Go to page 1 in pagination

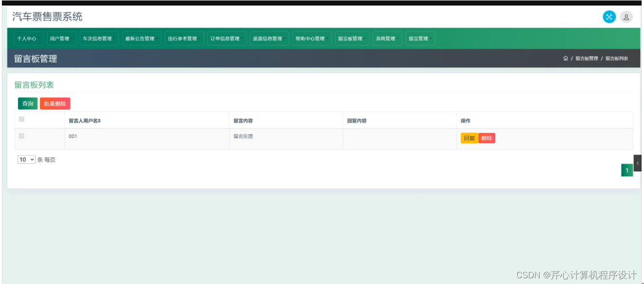(627, 170)
